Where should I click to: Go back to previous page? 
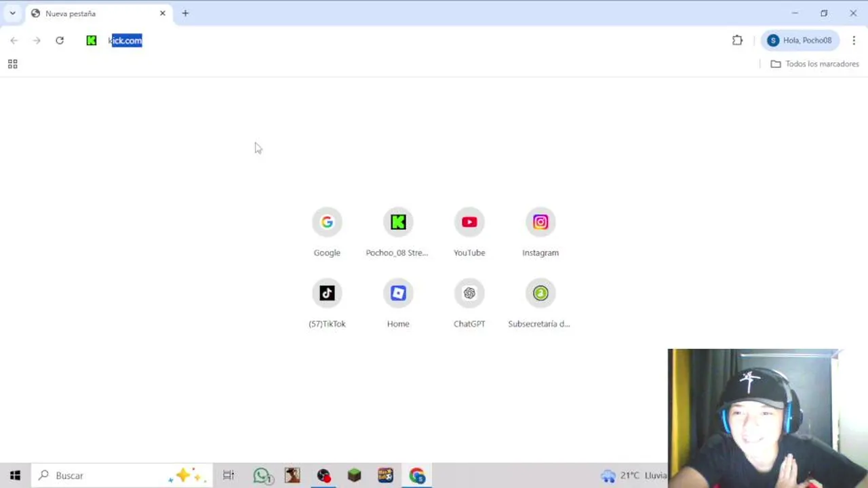(14, 41)
